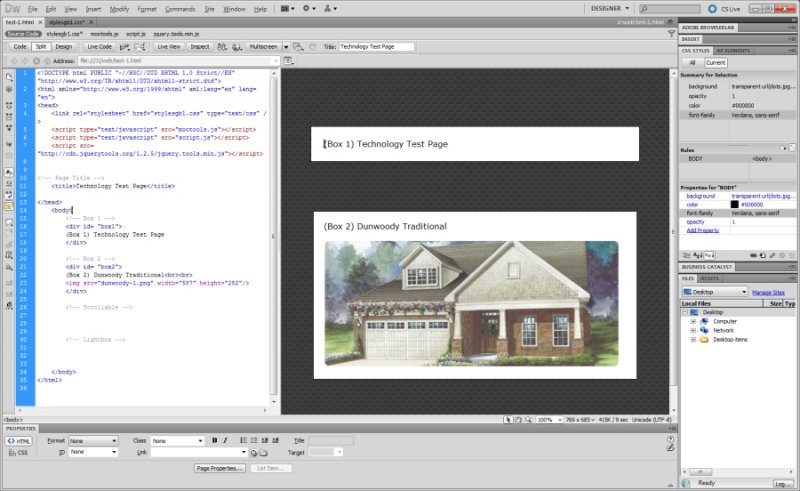
Task: Expand the Network tree node
Action: point(693,331)
